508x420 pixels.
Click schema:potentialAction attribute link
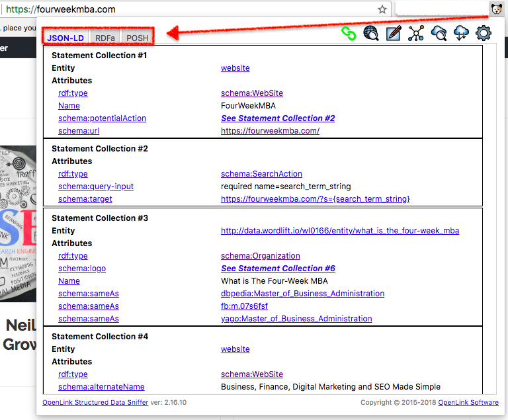[x=102, y=118]
